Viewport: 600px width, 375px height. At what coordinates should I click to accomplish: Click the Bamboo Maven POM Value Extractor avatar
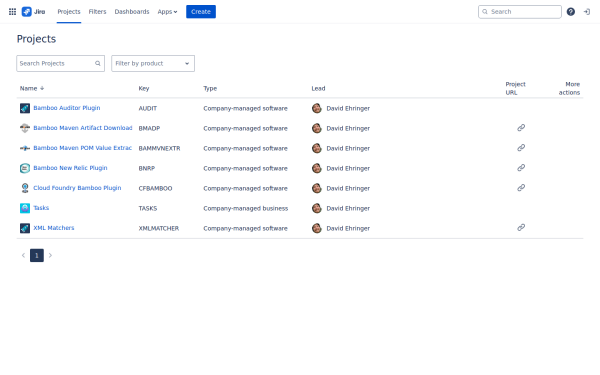click(x=25, y=148)
